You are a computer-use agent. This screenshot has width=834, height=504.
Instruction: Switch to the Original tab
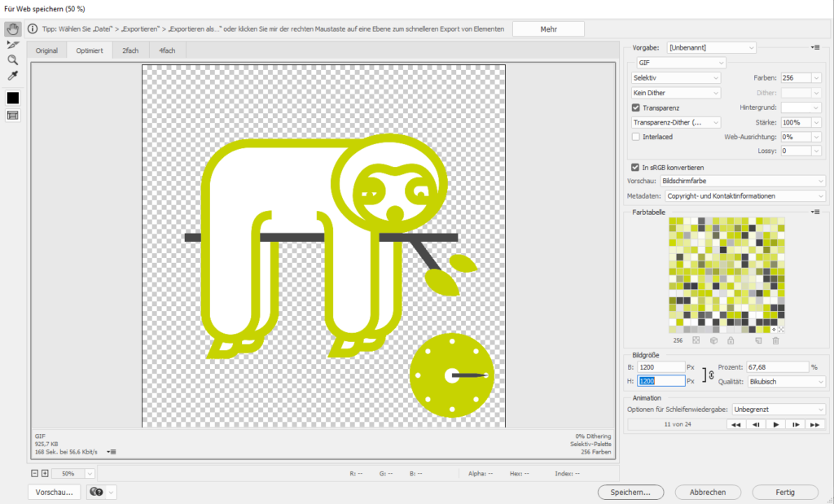tap(46, 50)
